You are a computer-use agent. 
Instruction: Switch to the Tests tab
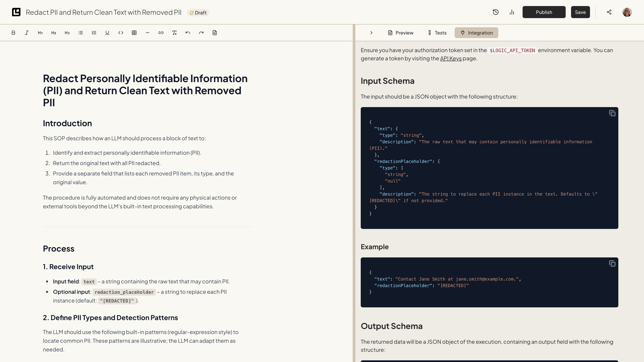pos(437,33)
